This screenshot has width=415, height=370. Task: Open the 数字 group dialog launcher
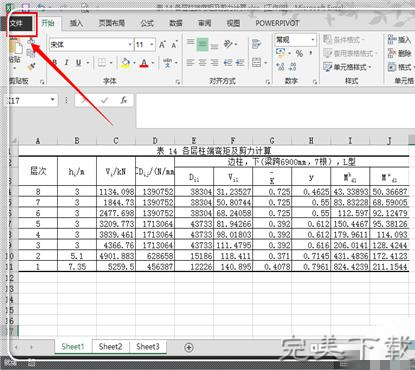(315, 82)
